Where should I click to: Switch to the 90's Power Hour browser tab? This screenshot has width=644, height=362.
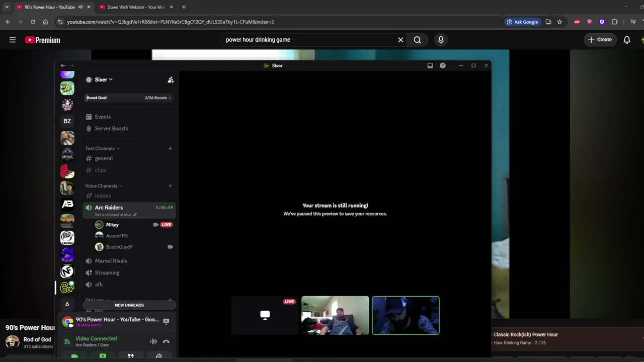click(49, 7)
